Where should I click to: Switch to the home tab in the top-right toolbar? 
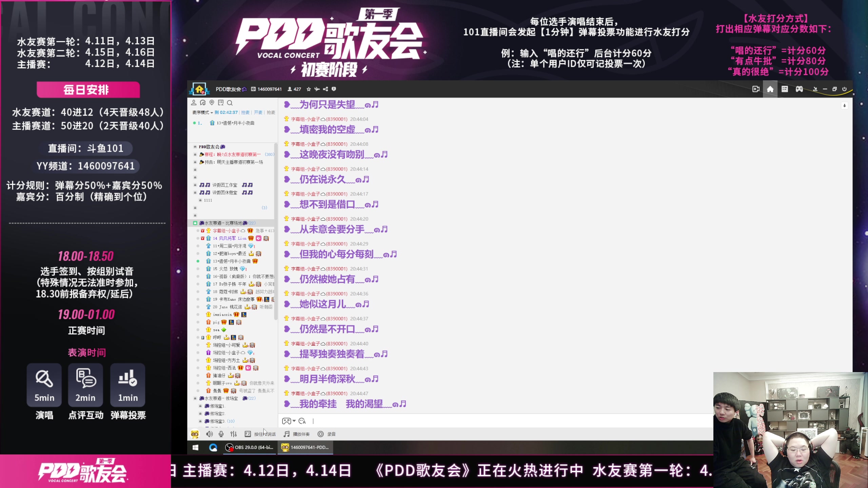coord(770,89)
